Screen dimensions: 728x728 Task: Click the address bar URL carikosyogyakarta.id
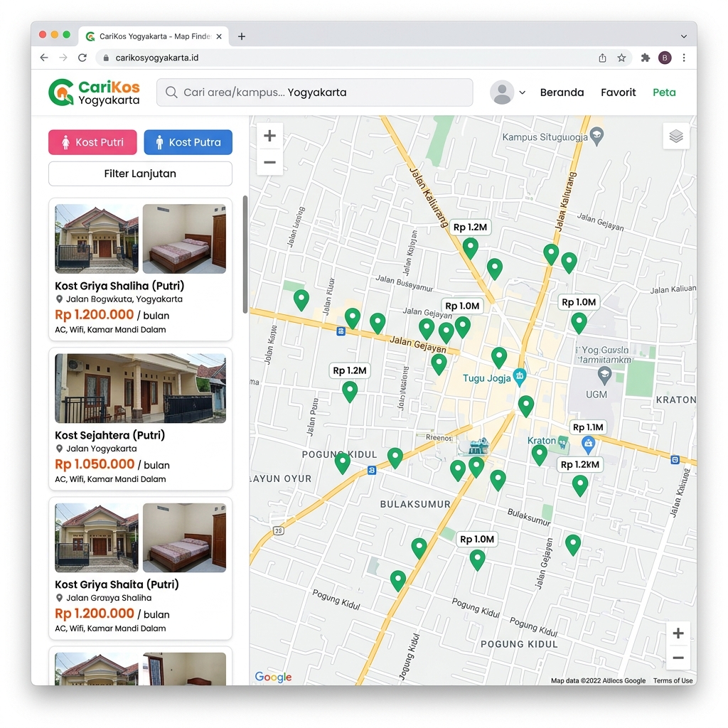[156, 58]
